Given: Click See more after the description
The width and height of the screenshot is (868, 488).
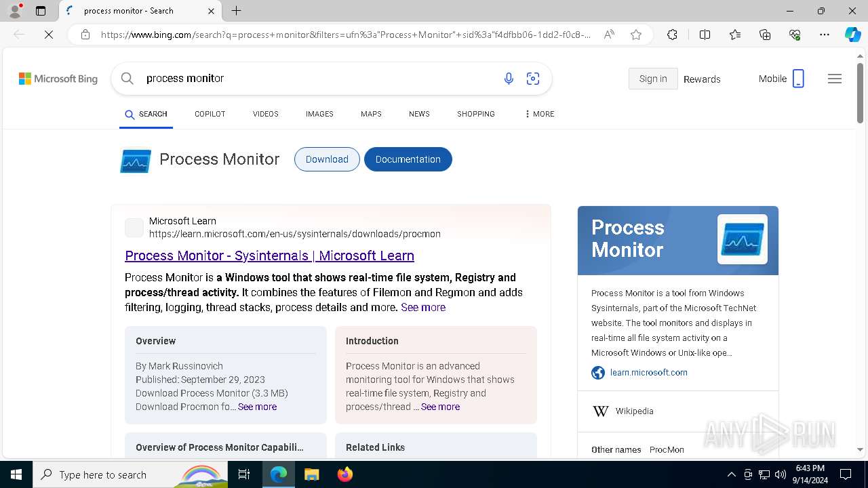Looking at the screenshot, I should (x=423, y=307).
